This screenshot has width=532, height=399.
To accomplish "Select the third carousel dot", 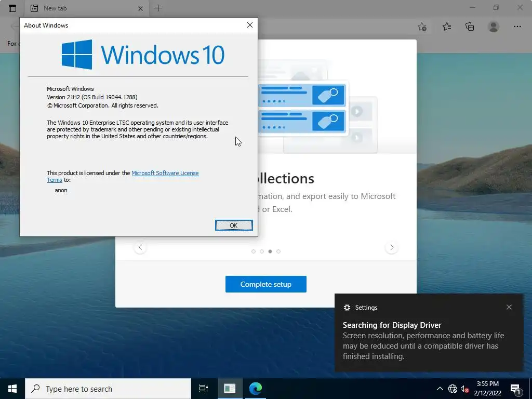I will [x=270, y=251].
